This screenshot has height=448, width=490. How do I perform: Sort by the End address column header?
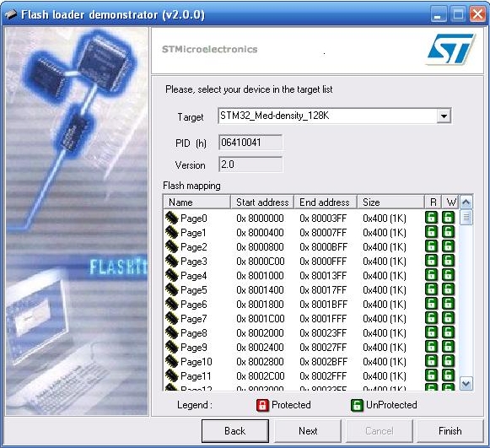point(326,202)
